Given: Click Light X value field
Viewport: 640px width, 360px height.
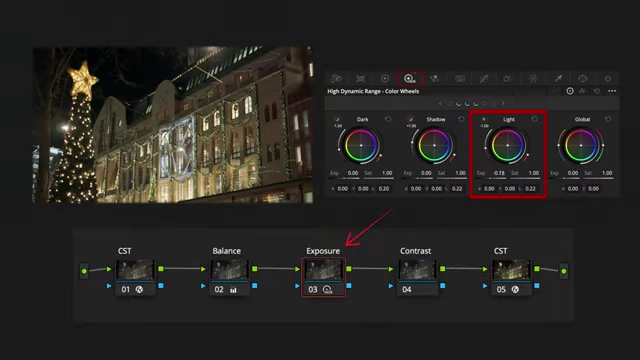Looking at the screenshot, I should 489,189.
